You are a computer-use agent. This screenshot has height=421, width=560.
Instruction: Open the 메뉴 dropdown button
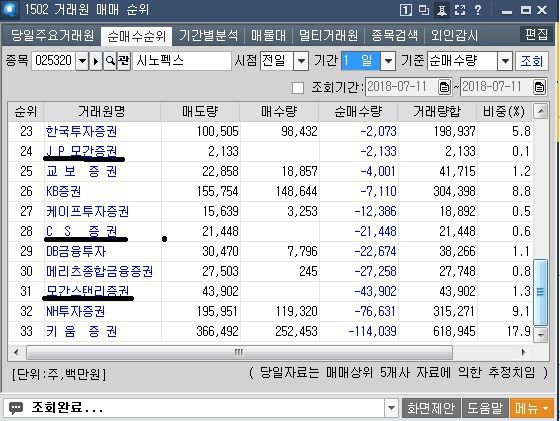coord(532,407)
